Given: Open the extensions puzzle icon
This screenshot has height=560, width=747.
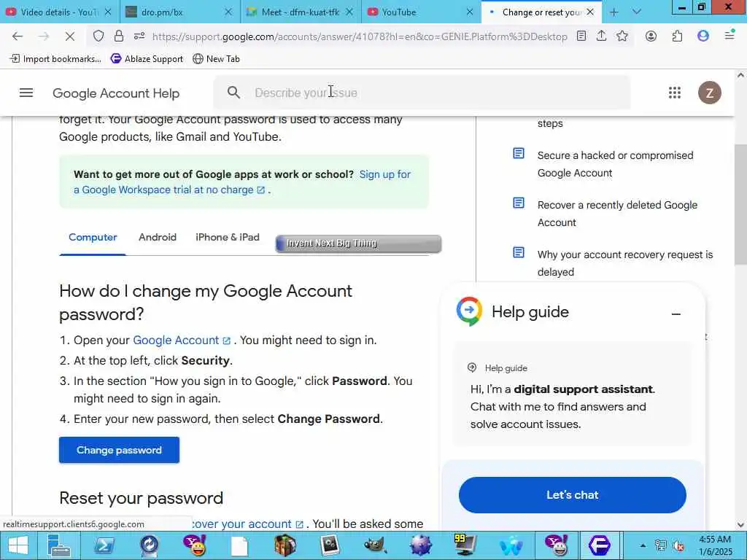Looking at the screenshot, I should point(677,36).
